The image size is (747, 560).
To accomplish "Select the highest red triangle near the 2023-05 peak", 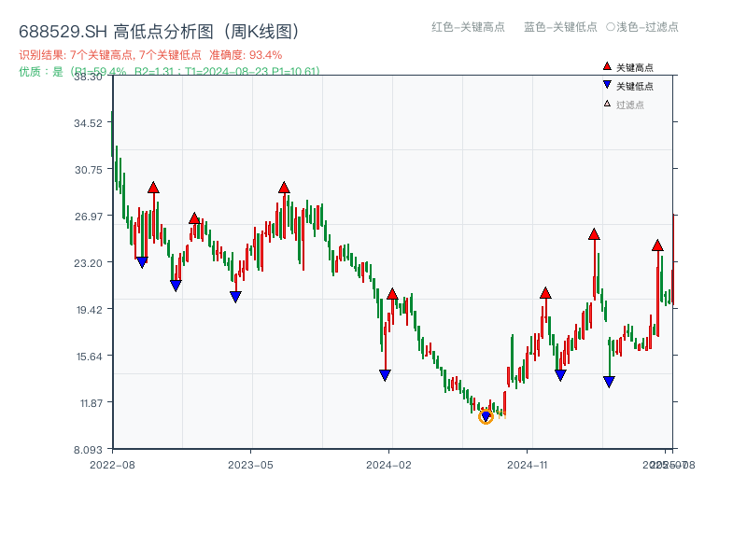I will tap(282, 187).
